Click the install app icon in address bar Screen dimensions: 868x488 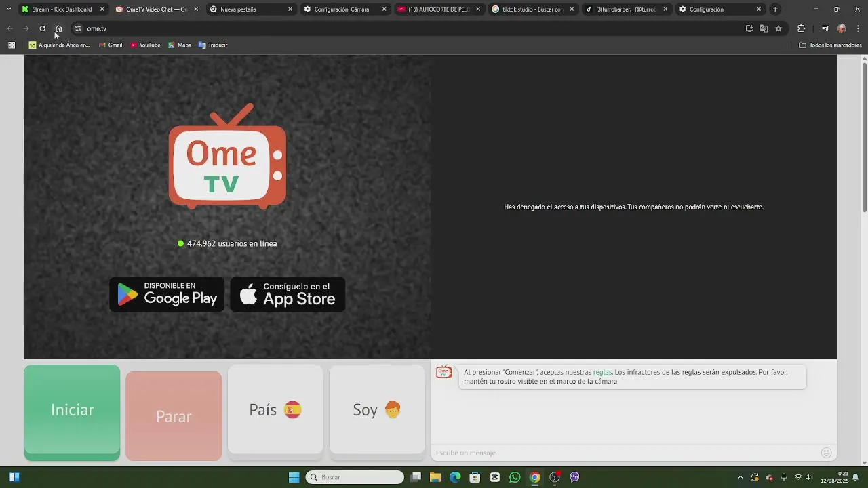pyautogui.click(x=749, y=28)
